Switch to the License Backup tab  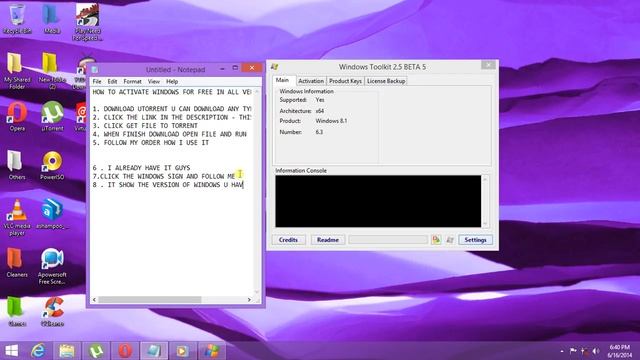[x=386, y=81]
